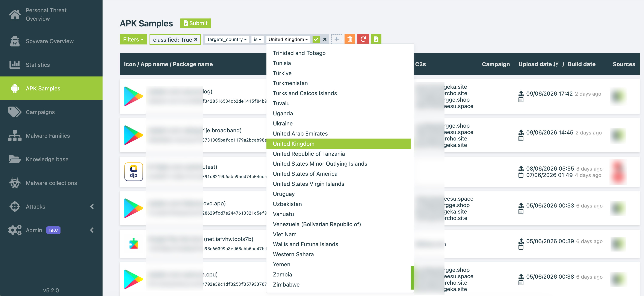Choose Zimbabwe at list bottom
This screenshot has height=296, width=644.
pyautogui.click(x=338, y=284)
